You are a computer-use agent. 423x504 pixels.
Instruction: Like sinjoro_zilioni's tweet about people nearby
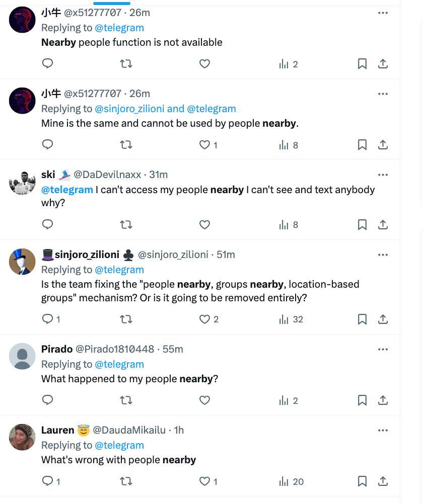coord(204,319)
